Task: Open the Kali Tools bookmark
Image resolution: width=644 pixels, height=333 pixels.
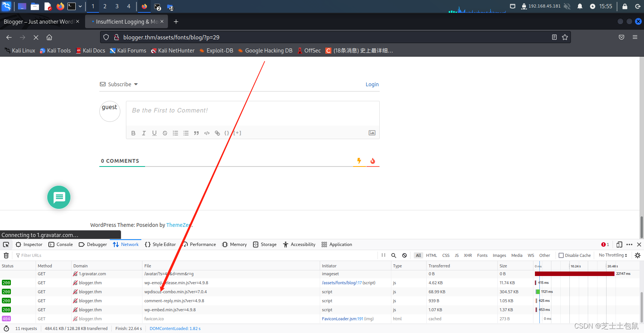Action: click(55, 51)
